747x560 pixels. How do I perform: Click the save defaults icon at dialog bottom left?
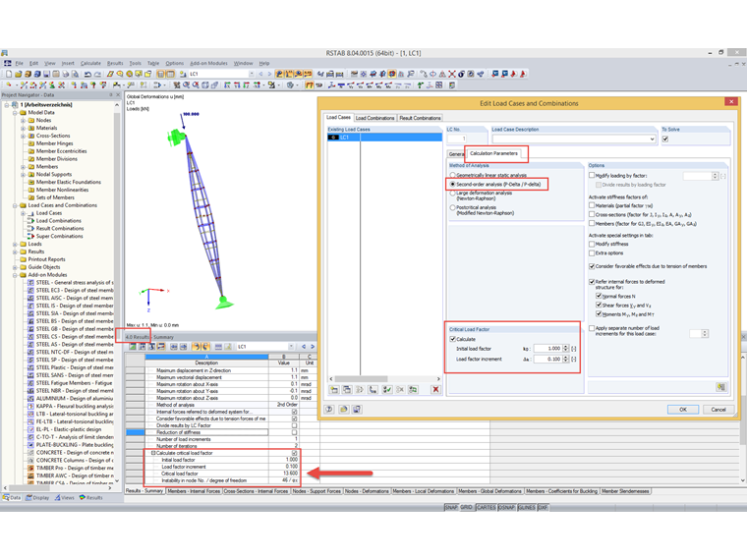[x=357, y=410]
